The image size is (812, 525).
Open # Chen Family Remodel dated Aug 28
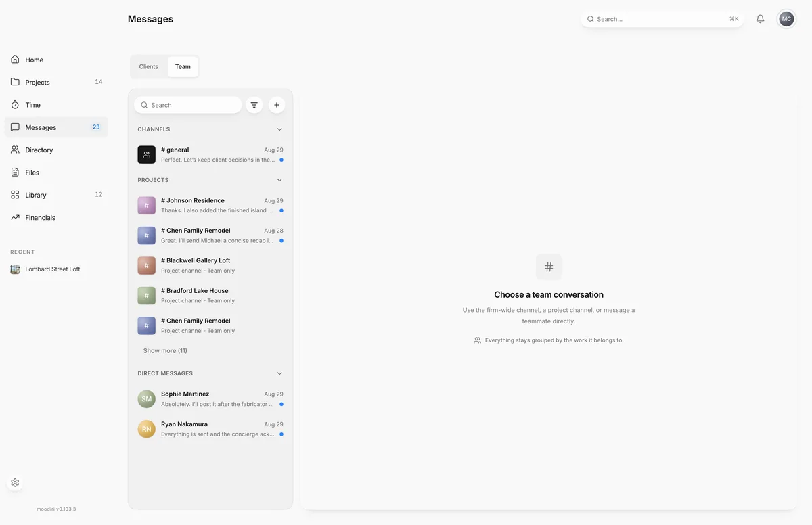click(210, 235)
